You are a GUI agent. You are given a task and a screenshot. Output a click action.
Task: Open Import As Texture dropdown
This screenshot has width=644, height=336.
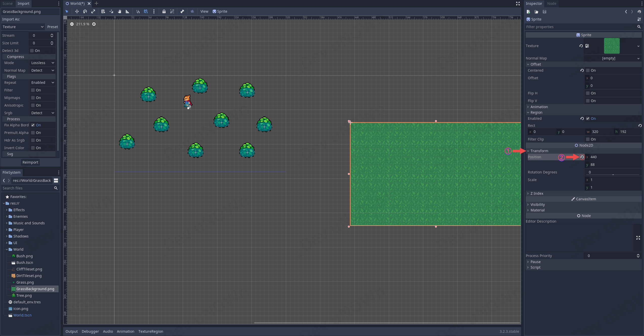(x=23, y=27)
